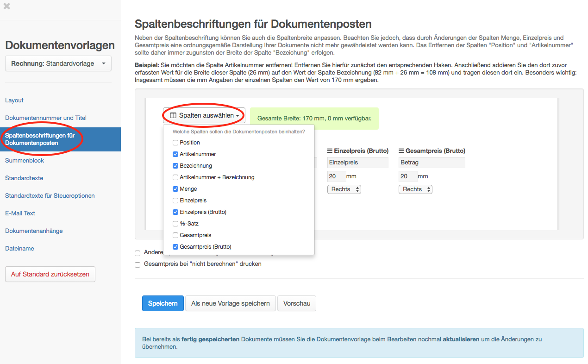The image size is (588, 364).
Task: Enable the Position column checkbox
Action: pos(175,143)
